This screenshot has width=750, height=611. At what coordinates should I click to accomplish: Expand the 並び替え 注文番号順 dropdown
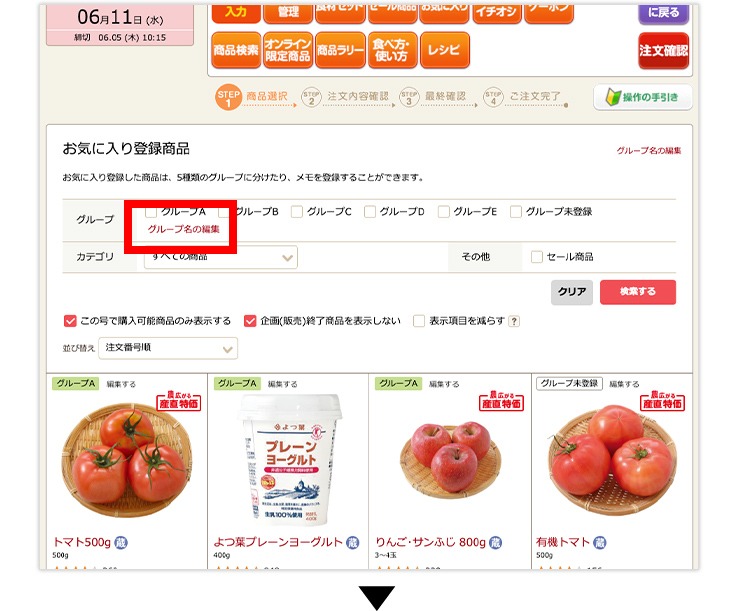click(x=168, y=348)
